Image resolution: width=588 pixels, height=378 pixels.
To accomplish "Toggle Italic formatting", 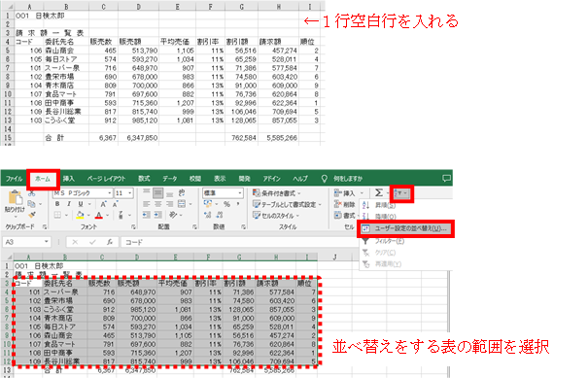I will click(x=69, y=204).
